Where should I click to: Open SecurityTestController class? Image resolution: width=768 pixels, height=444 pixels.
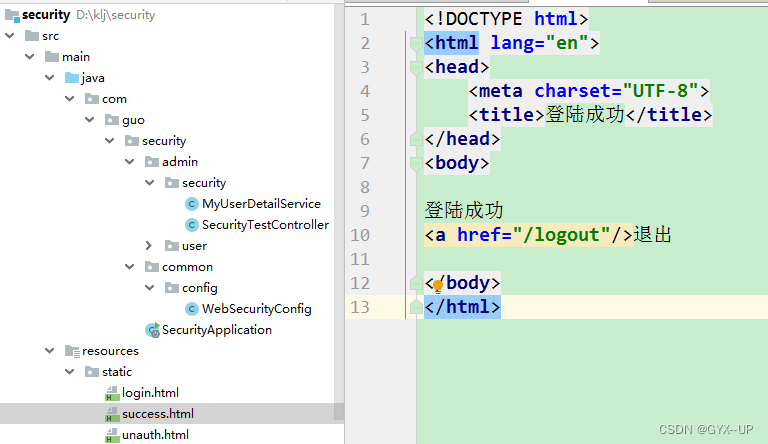[x=265, y=225]
